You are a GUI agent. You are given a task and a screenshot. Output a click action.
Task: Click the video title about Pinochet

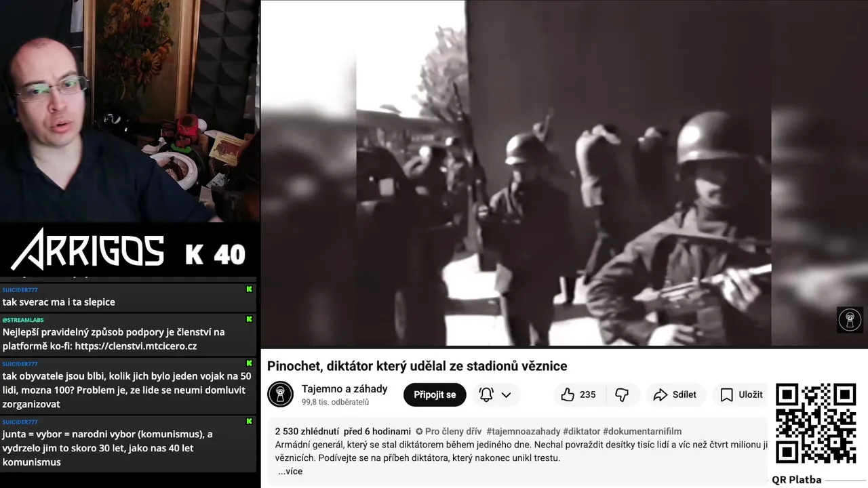417,366
